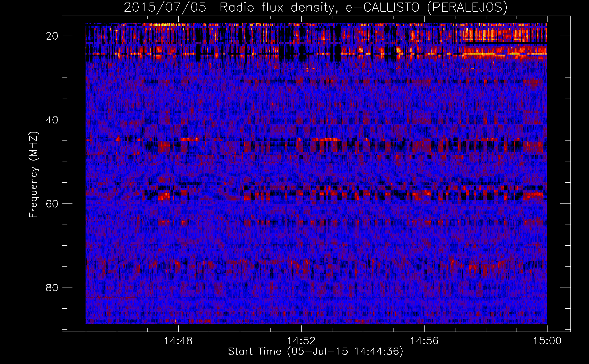Click the 14:52 time tick label
The width and height of the screenshot is (589, 364).
tap(301, 341)
